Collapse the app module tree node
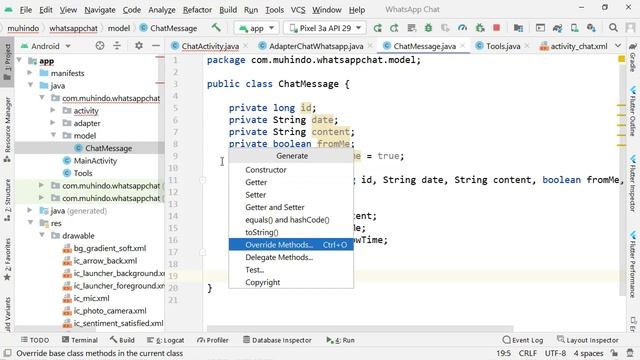640x360 pixels. pyautogui.click(x=19, y=60)
